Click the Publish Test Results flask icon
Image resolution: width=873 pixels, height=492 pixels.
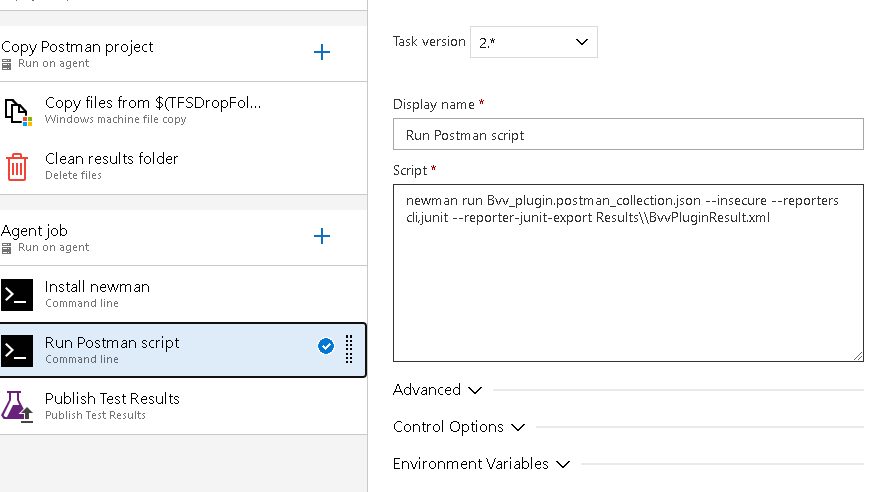pos(17,406)
